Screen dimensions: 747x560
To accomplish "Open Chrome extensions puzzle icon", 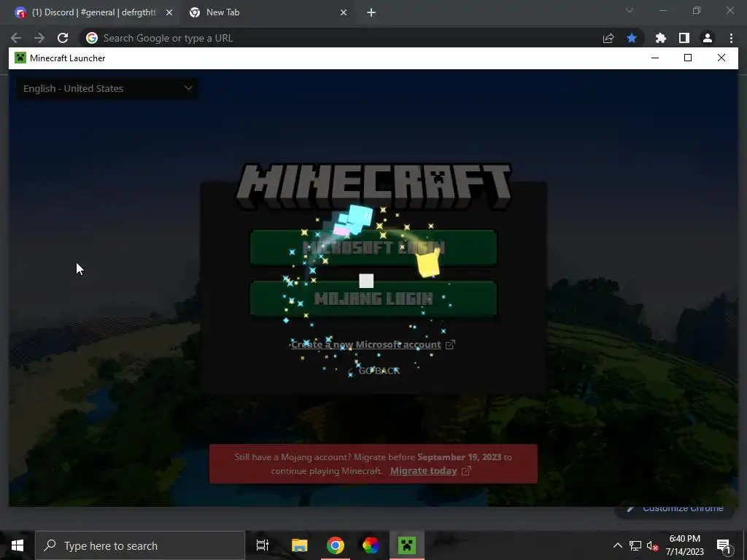I will pos(661,38).
